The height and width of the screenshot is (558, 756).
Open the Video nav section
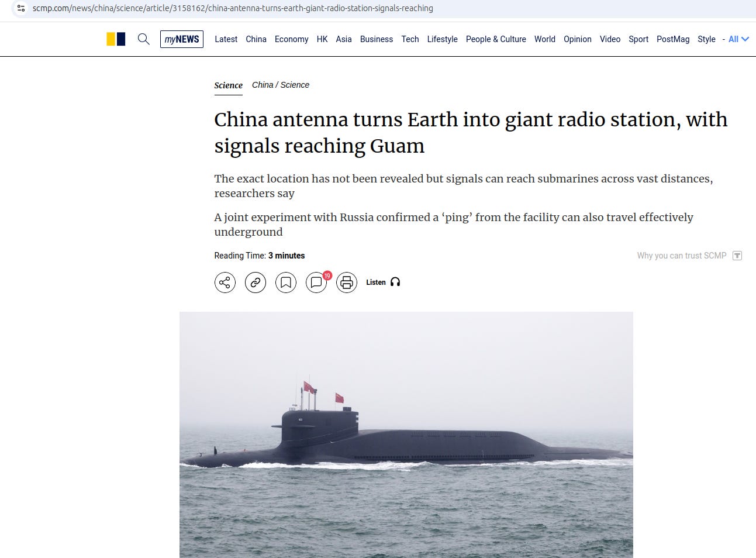point(610,39)
